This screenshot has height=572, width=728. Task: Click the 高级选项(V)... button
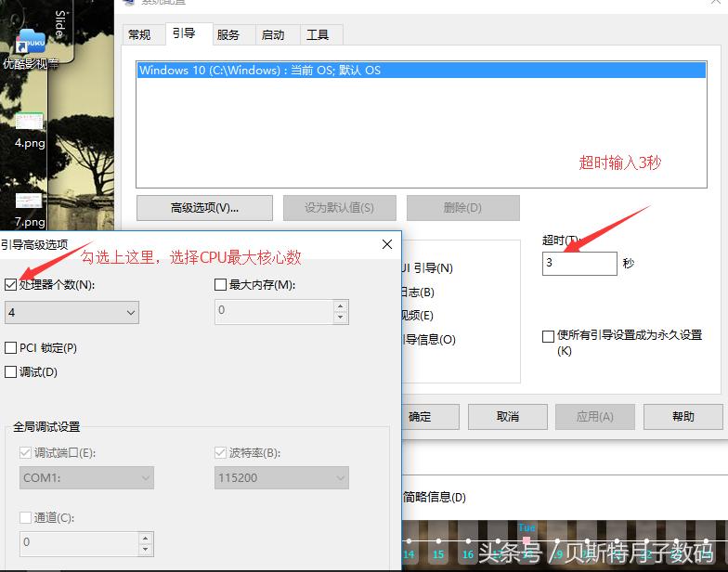(204, 208)
